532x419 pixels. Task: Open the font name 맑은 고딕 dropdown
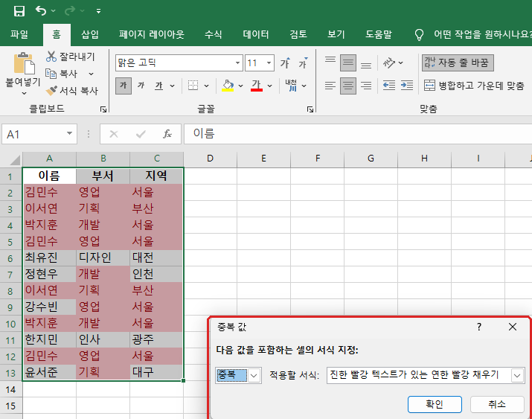[238, 63]
